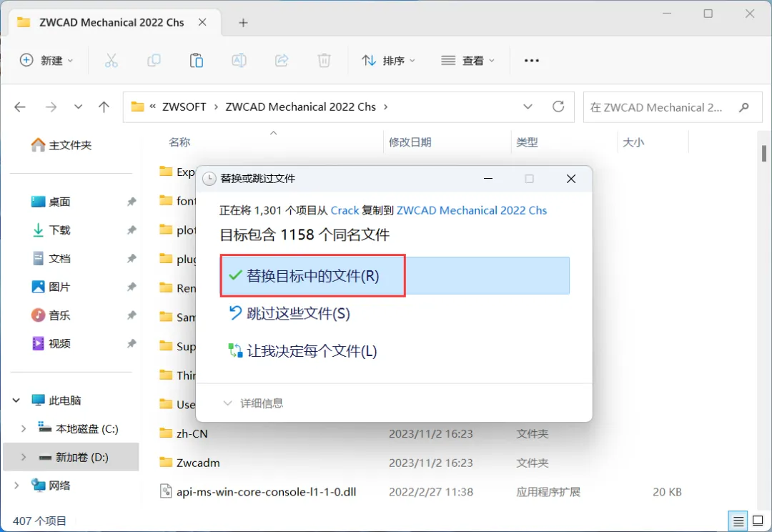Open 音乐 in the sidebar
Screen dimensions: 772x532
[x=51, y=315]
